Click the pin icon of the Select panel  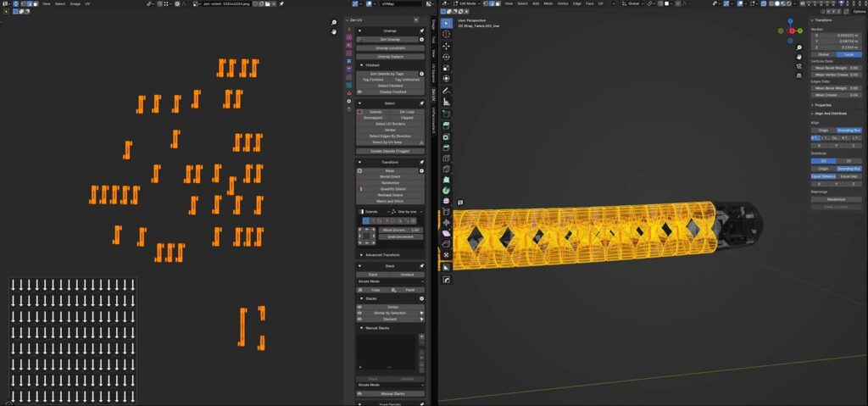[x=421, y=103]
